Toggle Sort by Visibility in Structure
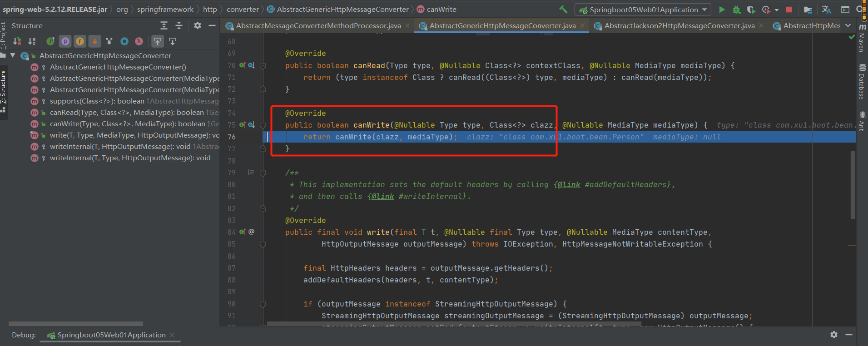 click(x=17, y=41)
